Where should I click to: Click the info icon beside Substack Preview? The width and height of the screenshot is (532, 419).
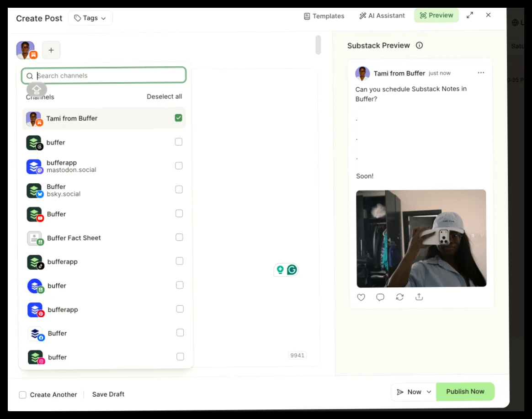[420, 45]
